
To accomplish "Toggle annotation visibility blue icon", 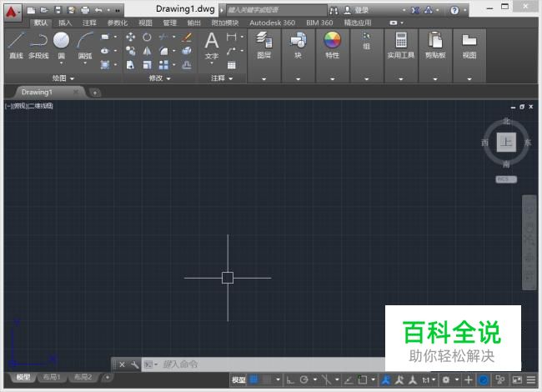I will coord(386,379).
